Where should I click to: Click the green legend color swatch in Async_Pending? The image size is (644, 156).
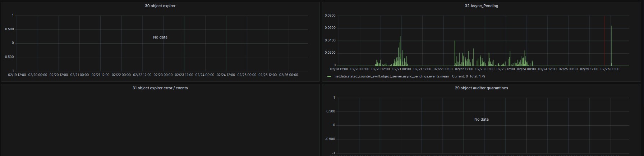click(329, 76)
